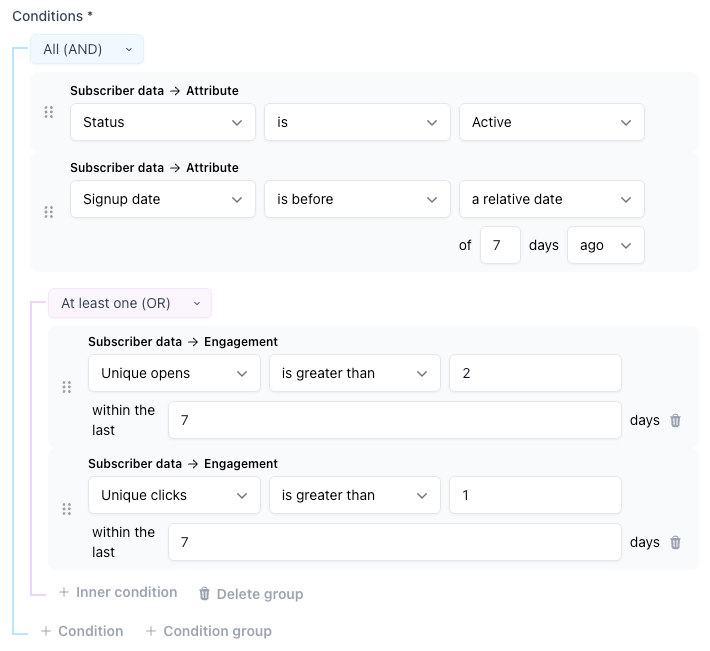Open the 'a relative date' dropdown
Viewport: 710px width, 651px height.
tap(551, 199)
